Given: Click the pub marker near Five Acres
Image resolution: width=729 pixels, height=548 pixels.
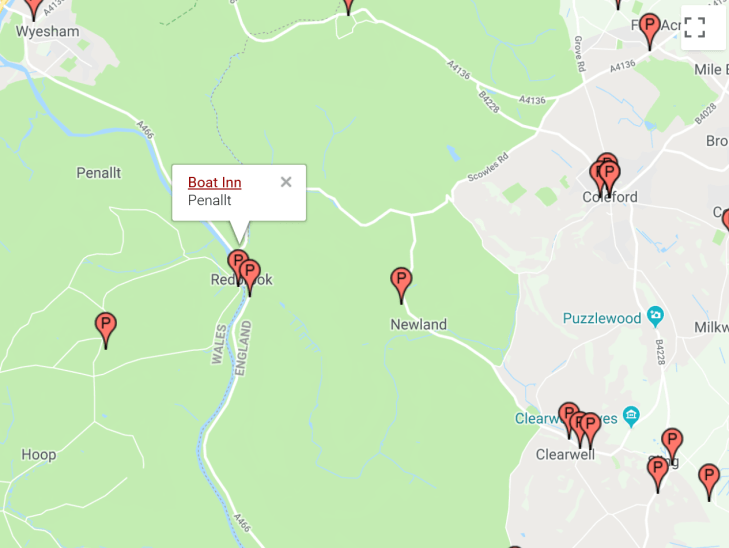Looking at the screenshot, I should [x=649, y=31].
